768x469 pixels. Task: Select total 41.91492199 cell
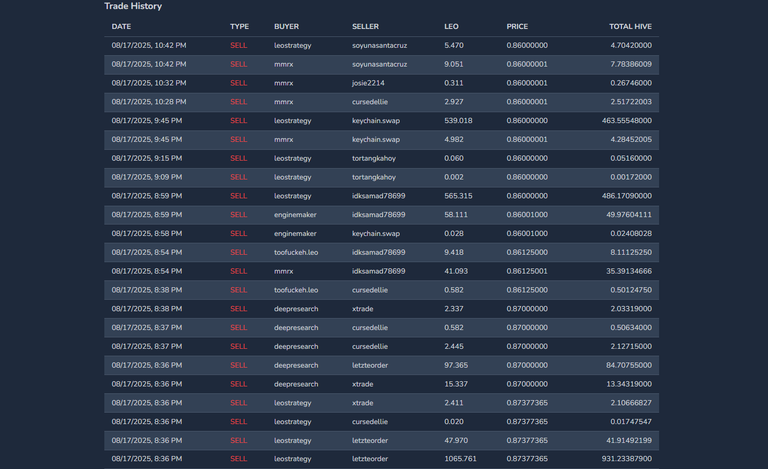(629, 441)
